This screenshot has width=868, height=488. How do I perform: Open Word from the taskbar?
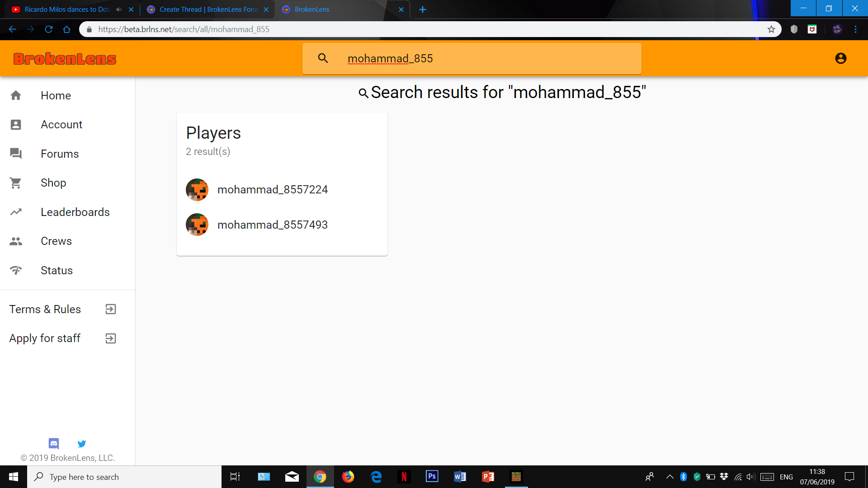coord(460,477)
